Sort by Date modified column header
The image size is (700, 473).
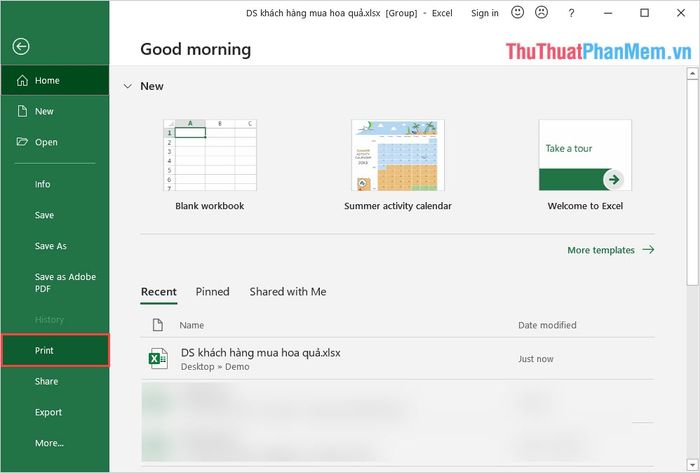(547, 325)
